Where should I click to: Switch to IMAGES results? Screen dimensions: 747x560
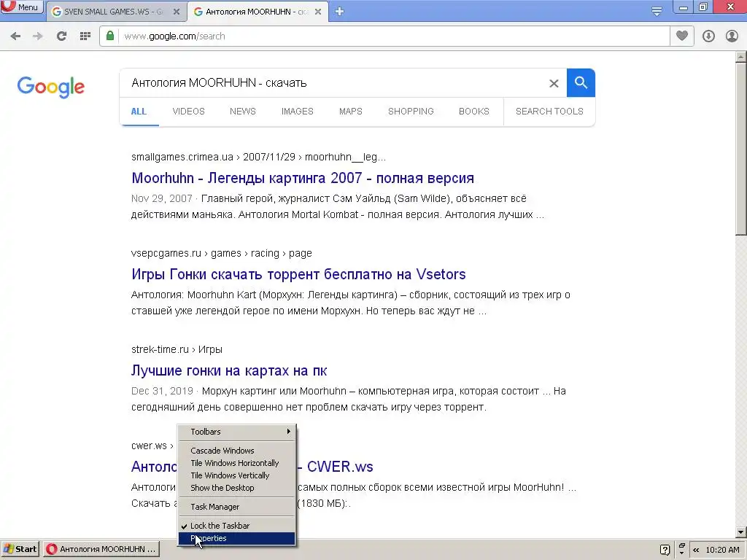coord(298,112)
